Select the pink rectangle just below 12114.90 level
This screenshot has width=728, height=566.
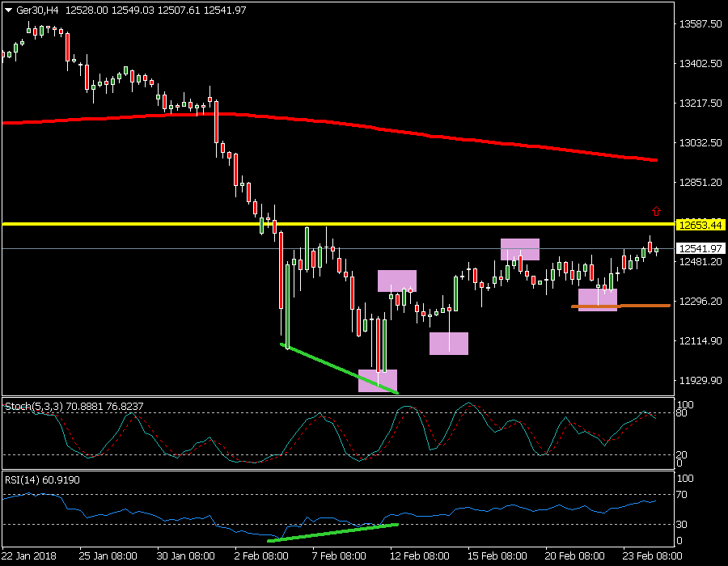click(x=448, y=343)
